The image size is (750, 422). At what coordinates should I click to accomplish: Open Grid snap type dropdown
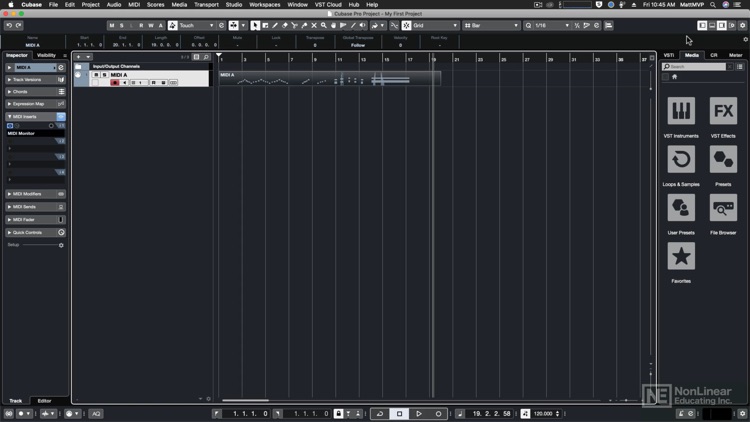click(x=435, y=25)
